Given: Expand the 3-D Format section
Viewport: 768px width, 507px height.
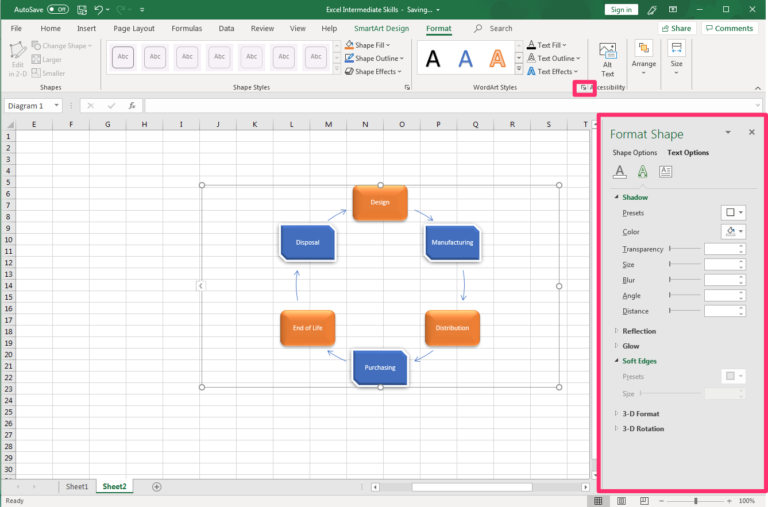Looking at the screenshot, I should coord(640,413).
